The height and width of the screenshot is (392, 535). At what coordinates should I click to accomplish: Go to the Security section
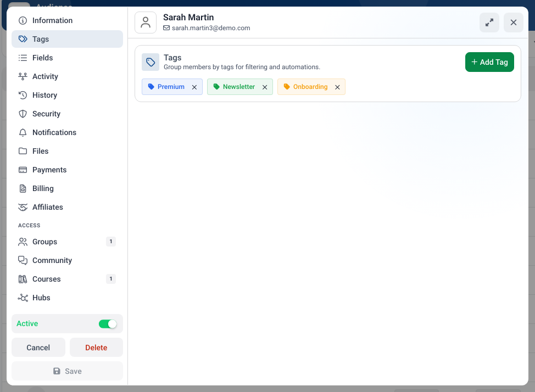click(67, 114)
